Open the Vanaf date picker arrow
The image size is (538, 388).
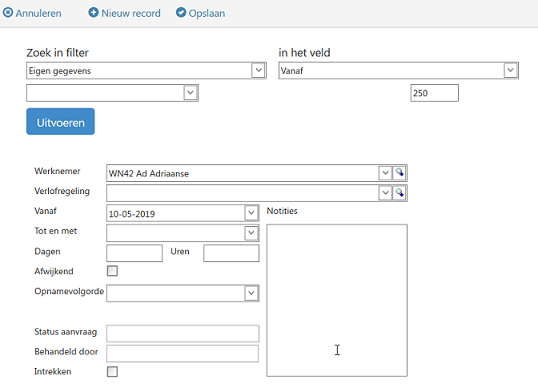pyautogui.click(x=251, y=213)
